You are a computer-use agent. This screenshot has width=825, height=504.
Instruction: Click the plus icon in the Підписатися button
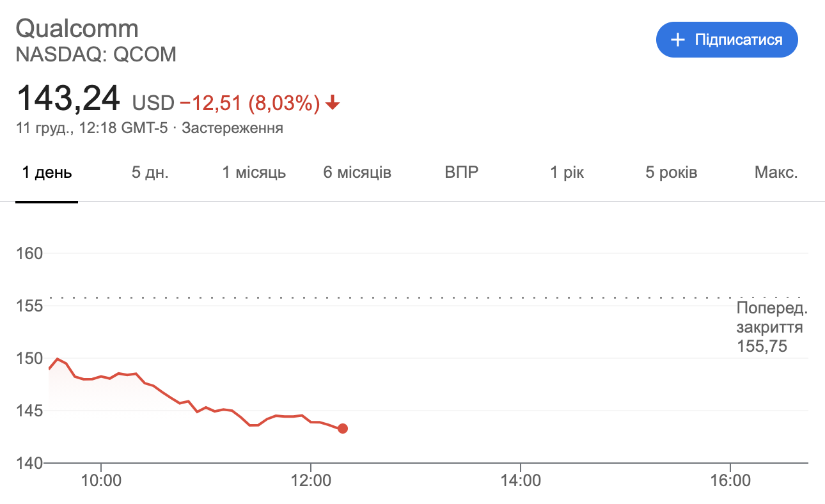(x=677, y=40)
